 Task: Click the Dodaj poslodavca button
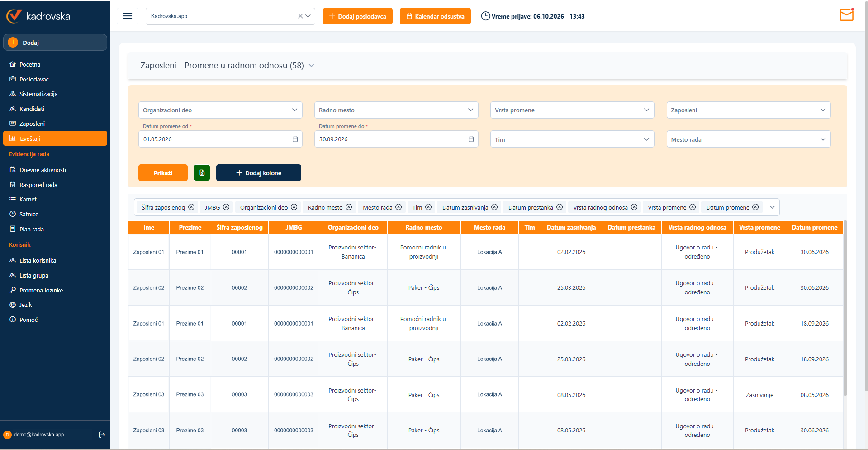[358, 16]
